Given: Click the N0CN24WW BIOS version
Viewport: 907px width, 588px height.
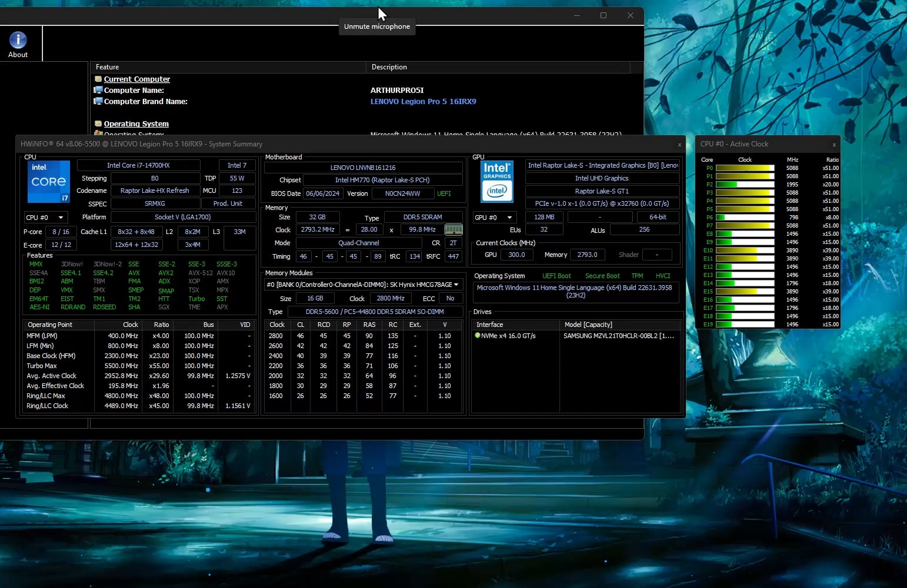Looking at the screenshot, I should tap(402, 193).
